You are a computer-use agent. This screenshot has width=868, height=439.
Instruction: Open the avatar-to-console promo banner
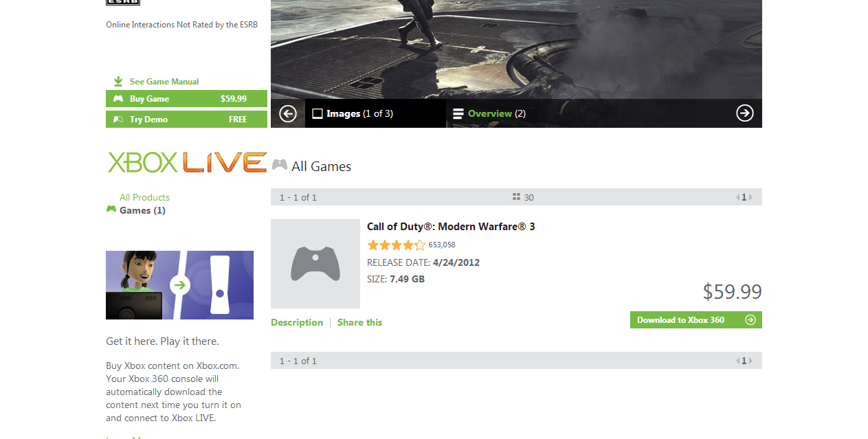point(179,285)
